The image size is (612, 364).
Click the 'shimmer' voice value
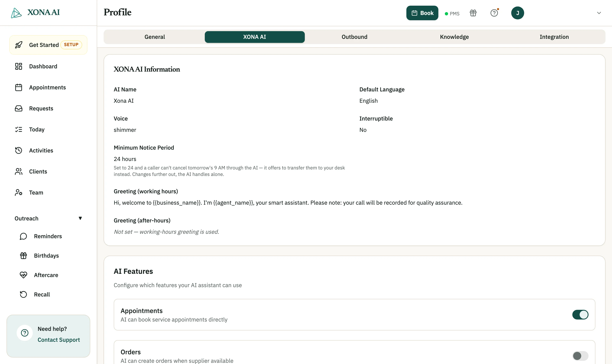click(x=125, y=130)
